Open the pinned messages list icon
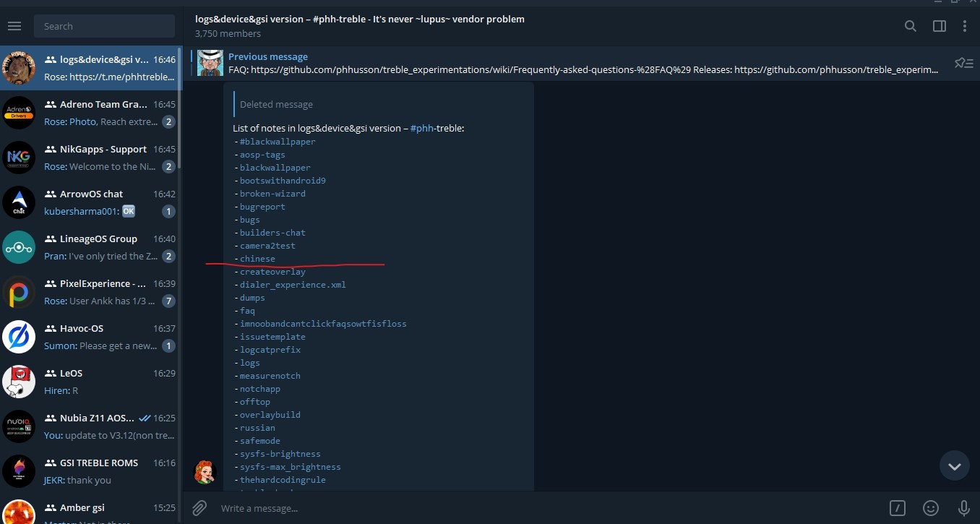Image resolution: width=980 pixels, height=524 pixels. point(964,63)
